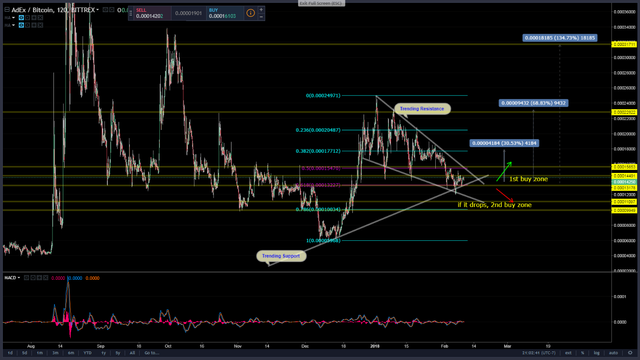This screenshot has width=640, height=360.
Task: Select the Trending Support callout label
Action: click(281, 256)
